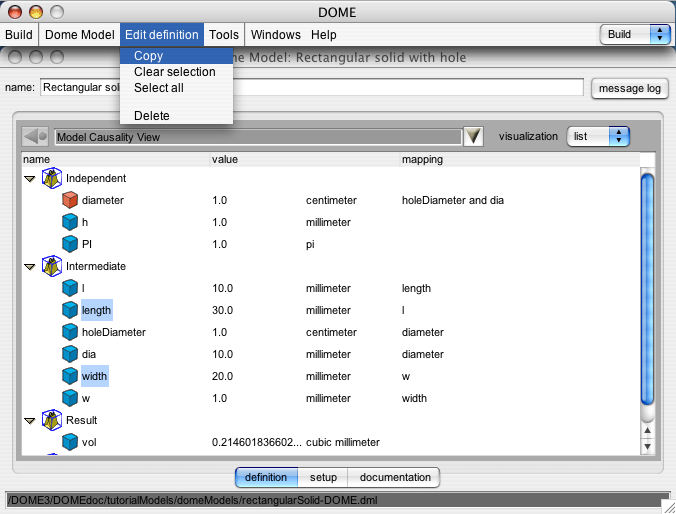Click the window resize grip corner
The width and height of the screenshot is (676, 514).
[669, 506]
